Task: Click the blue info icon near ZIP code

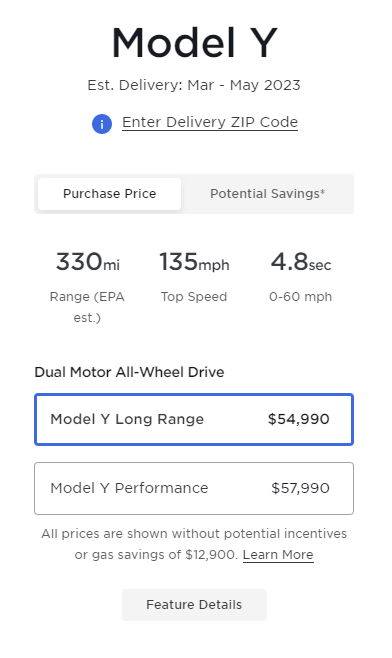Action: tap(102, 124)
